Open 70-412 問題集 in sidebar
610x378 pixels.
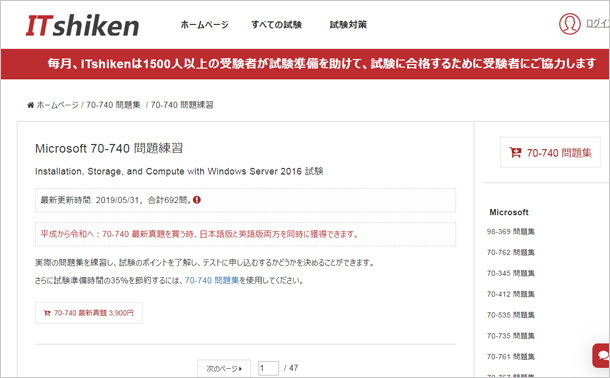pyautogui.click(x=510, y=294)
